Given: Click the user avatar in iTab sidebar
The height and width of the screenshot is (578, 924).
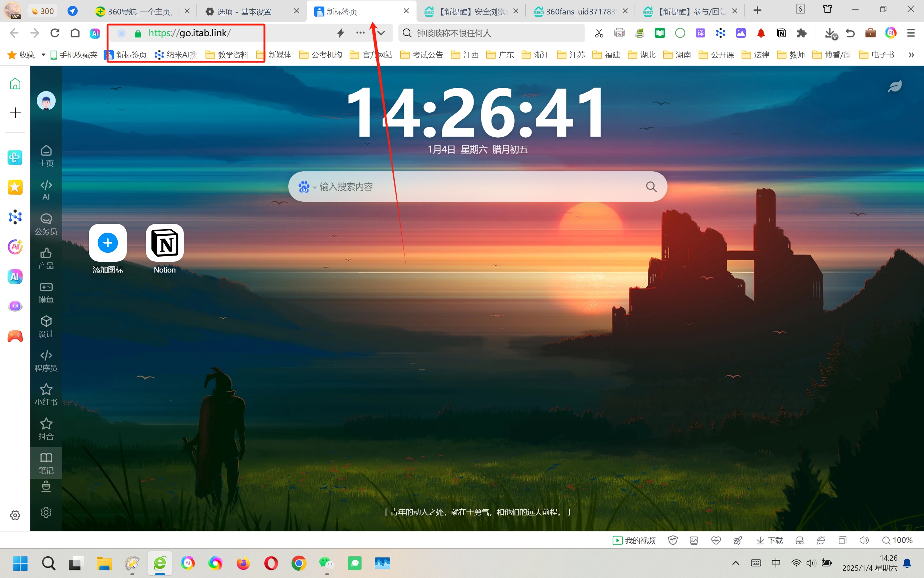Looking at the screenshot, I should (x=46, y=100).
